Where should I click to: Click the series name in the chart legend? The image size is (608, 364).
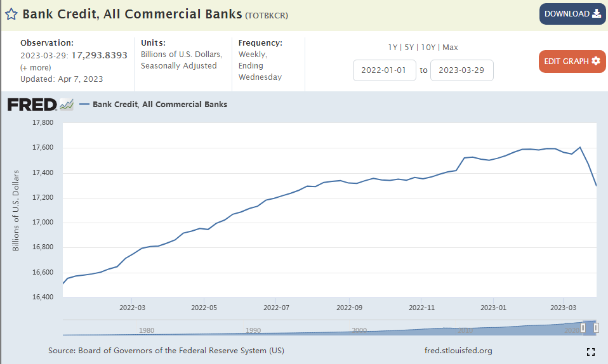(160, 105)
